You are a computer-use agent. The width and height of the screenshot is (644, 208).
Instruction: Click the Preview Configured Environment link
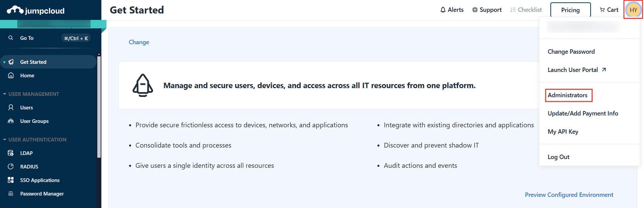pyautogui.click(x=569, y=195)
